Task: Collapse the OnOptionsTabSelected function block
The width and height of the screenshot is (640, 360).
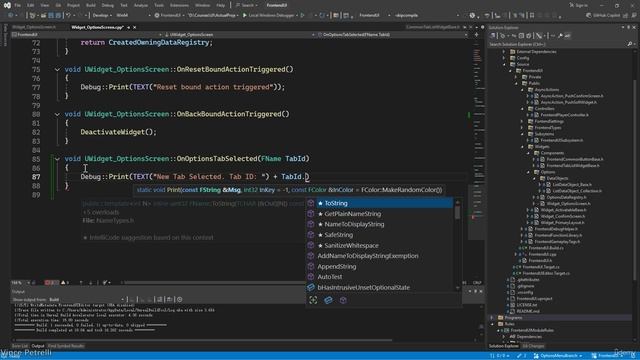Action: pyautogui.click(x=57, y=159)
